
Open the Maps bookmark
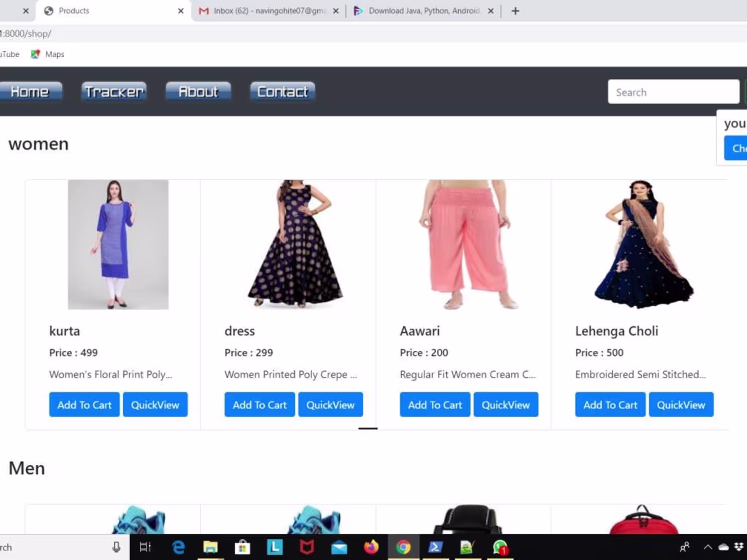coord(48,54)
